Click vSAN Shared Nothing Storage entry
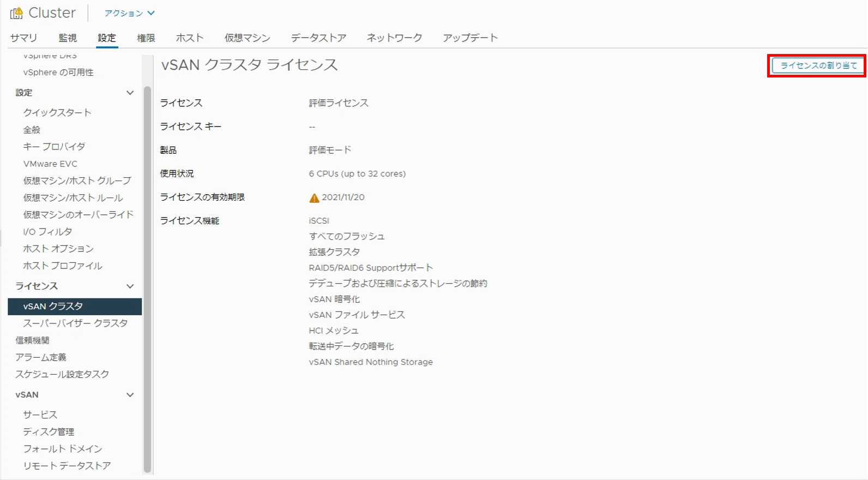This screenshot has height=480, width=868. [371, 362]
